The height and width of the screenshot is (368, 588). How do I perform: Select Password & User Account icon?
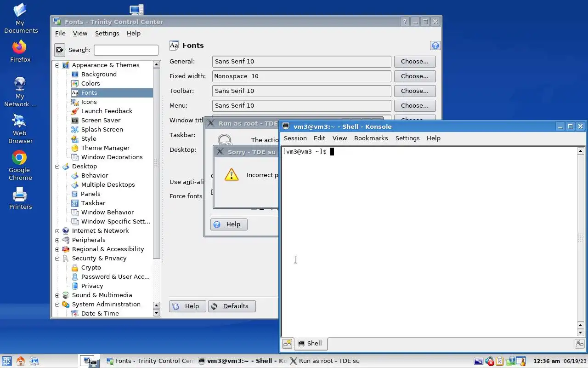click(75, 276)
